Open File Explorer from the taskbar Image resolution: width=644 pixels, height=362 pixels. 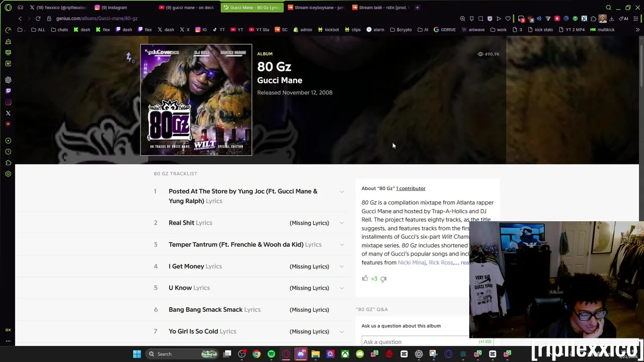click(315, 354)
